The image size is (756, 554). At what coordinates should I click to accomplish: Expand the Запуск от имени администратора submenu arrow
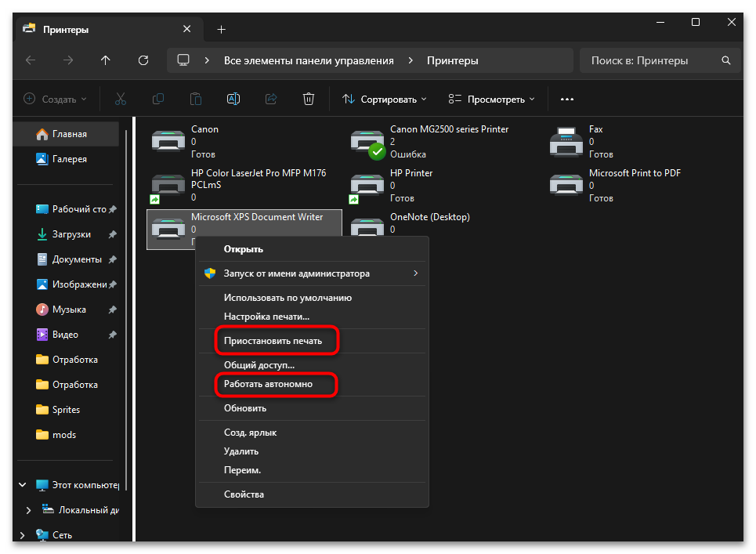pyautogui.click(x=416, y=273)
